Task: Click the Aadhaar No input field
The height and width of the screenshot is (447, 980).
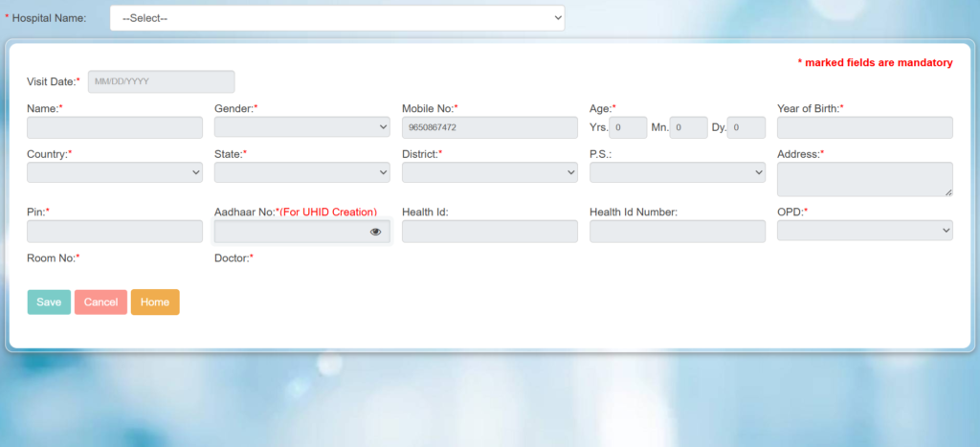Action: click(301, 232)
